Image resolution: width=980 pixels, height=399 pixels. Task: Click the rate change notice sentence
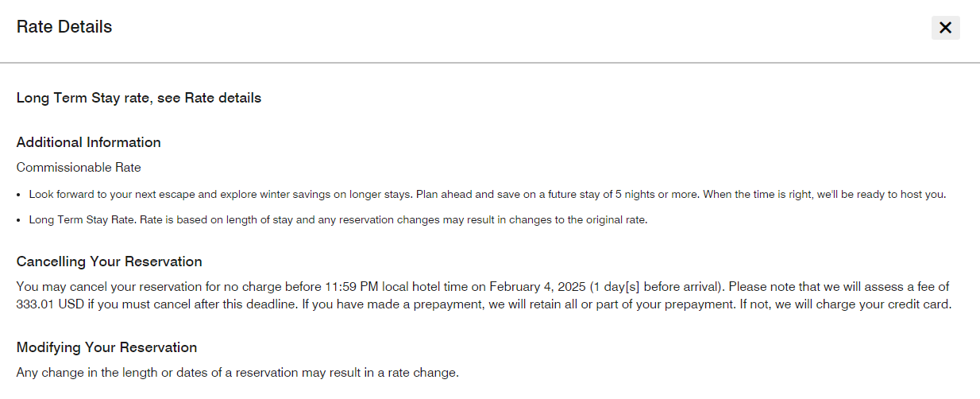pos(237,372)
